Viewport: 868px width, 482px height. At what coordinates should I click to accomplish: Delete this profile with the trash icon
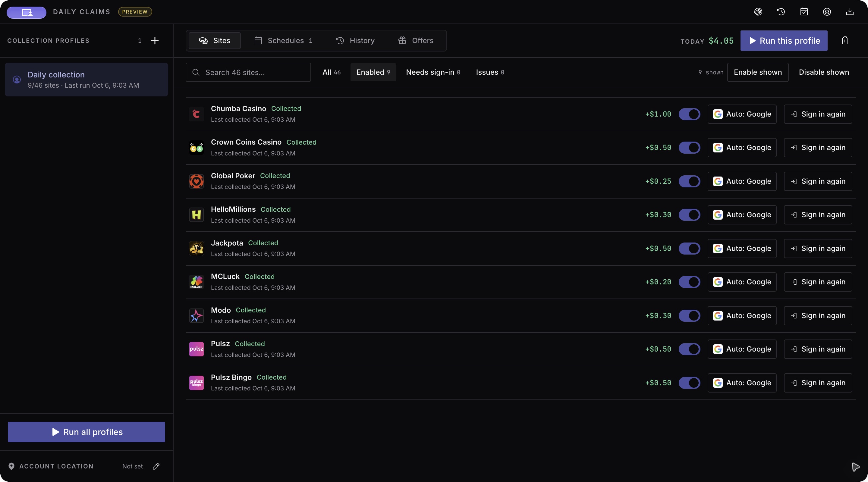(x=845, y=41)
